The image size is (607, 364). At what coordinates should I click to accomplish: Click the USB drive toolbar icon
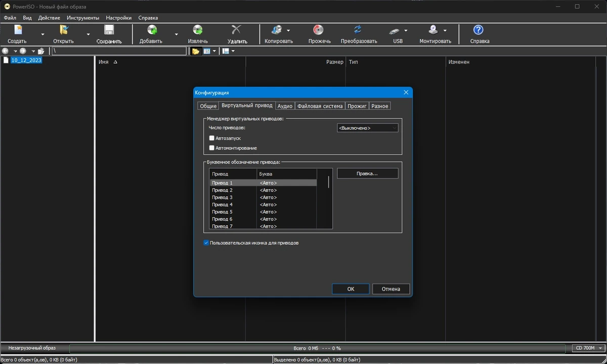click(x=395, y=30)
